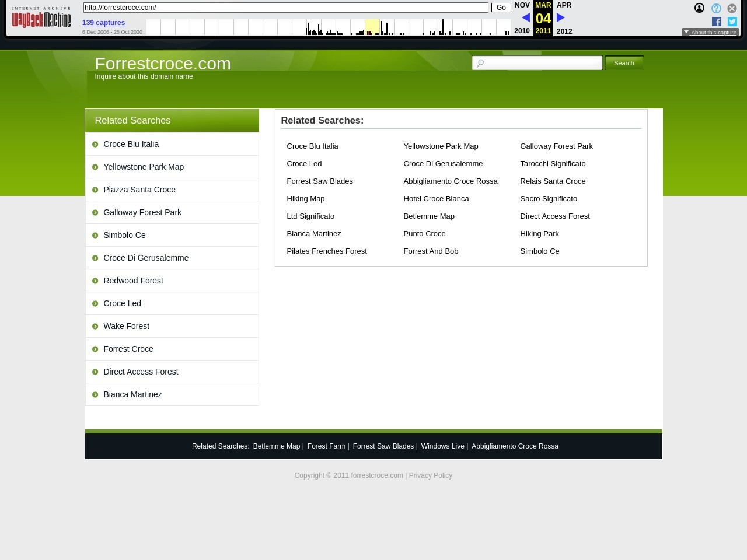The image size is (747, 560).
Task: Share capture on Facebook icon
Action: 717,22
